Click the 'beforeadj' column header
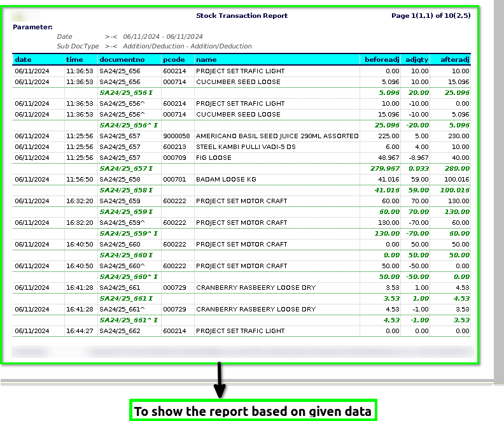Viewport: 504px width, 421px height. (382, 59)
